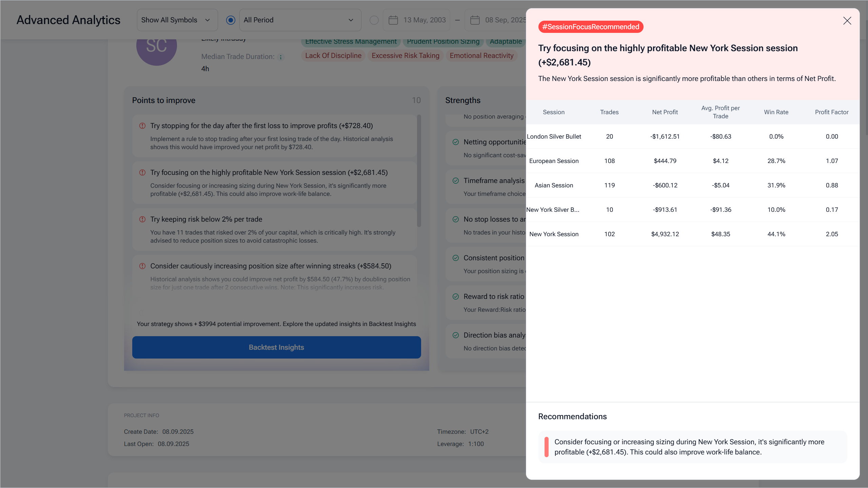Click the Backtest Insights button
Viewport: 868px width, 488px height.
(276, 347)
